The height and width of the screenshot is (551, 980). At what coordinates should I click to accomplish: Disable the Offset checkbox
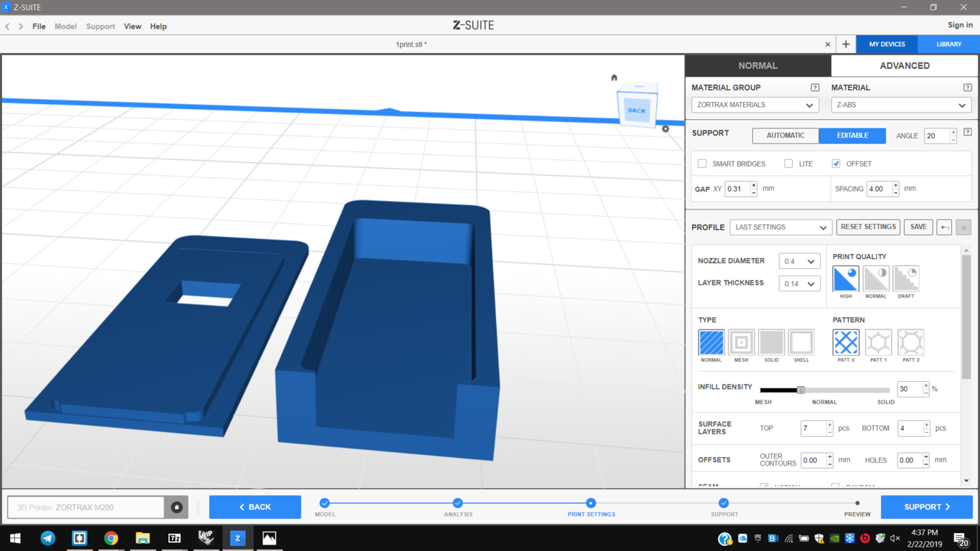pyautogui.click(x=836, y=164)
